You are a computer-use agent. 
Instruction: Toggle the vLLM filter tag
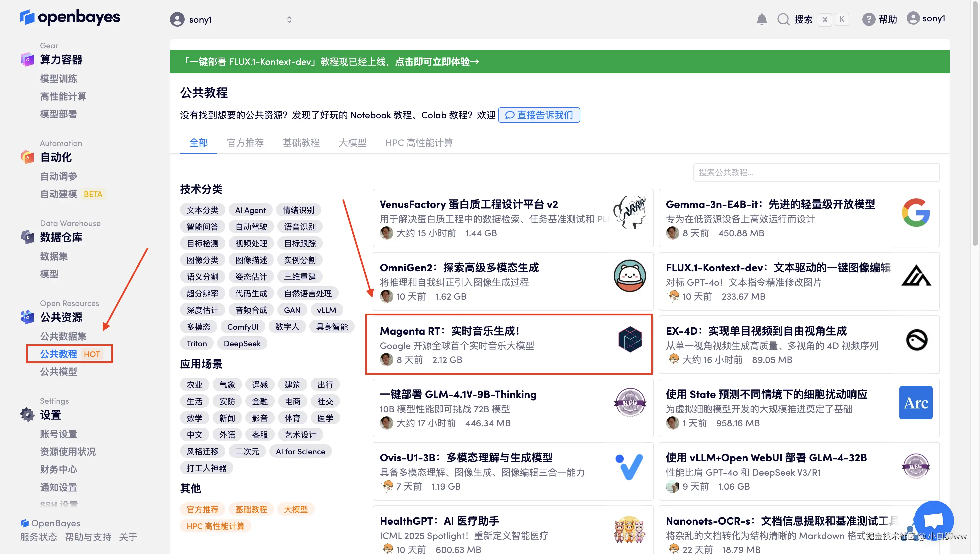tap(326, 310)
